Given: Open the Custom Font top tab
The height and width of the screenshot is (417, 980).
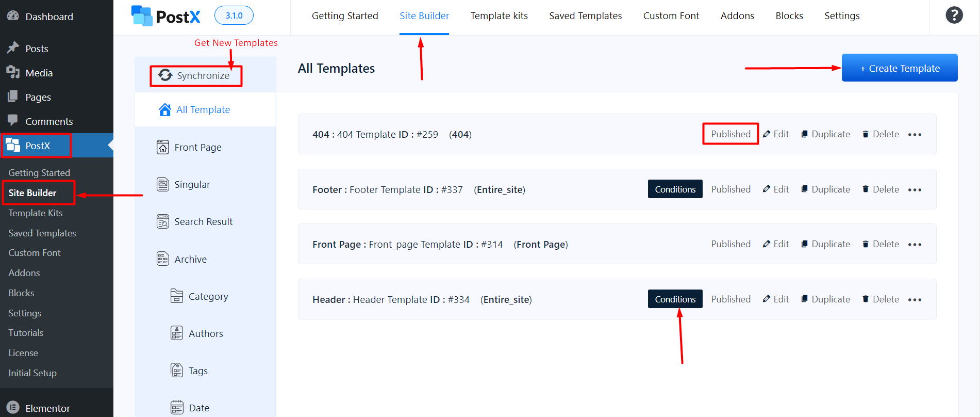Looking at the screenshot, I should coord(671,16).
